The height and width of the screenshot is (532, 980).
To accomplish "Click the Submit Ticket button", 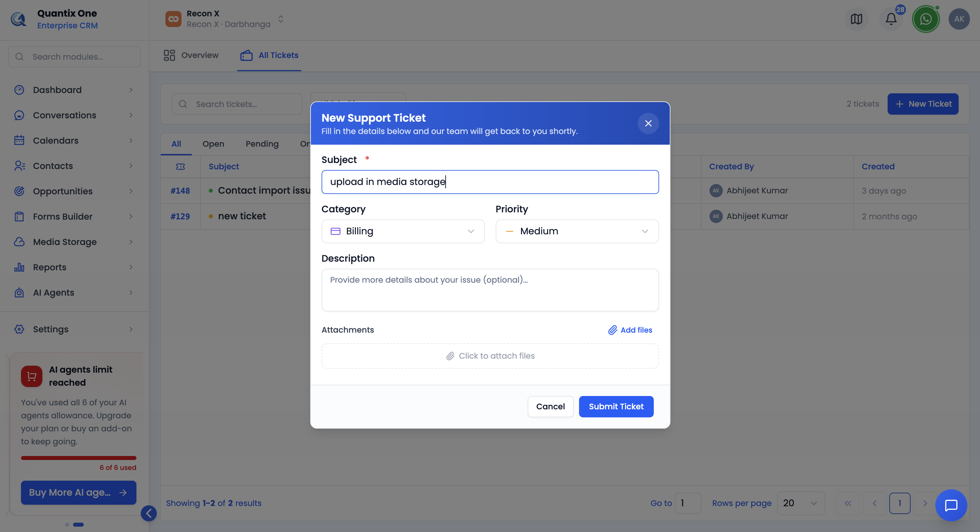I will pyautogui.click(x=616, y=407).
